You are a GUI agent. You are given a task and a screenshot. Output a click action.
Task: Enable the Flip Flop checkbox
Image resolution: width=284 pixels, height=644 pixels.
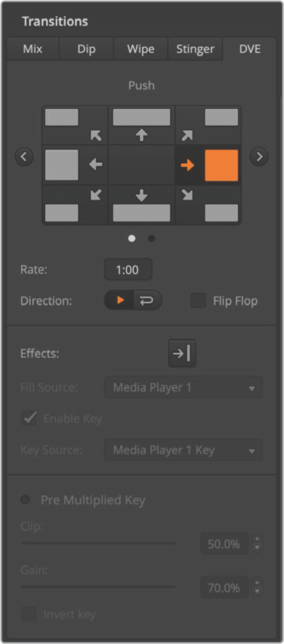199,301
